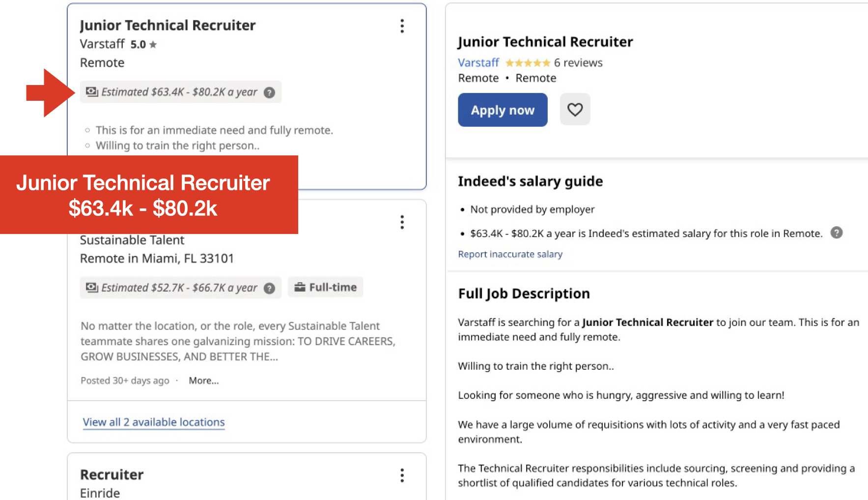Click help icon beside $52.7K estimated salary tag
This screenshot has height=500, width=868.
tap(269, 288)
